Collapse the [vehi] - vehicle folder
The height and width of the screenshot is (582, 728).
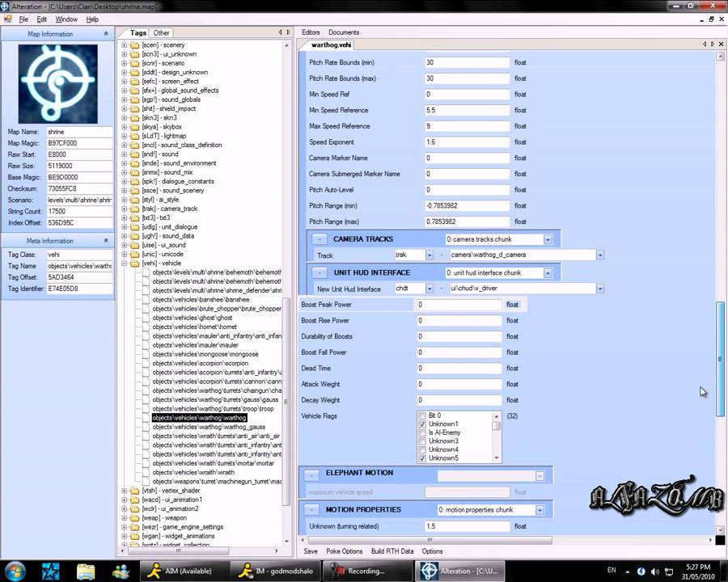tap(124, 264)
